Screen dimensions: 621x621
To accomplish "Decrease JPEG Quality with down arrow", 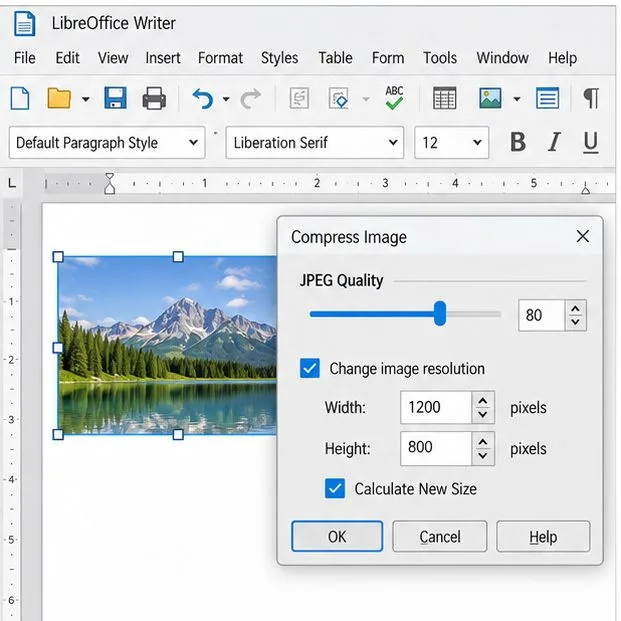I will point(575,322).
